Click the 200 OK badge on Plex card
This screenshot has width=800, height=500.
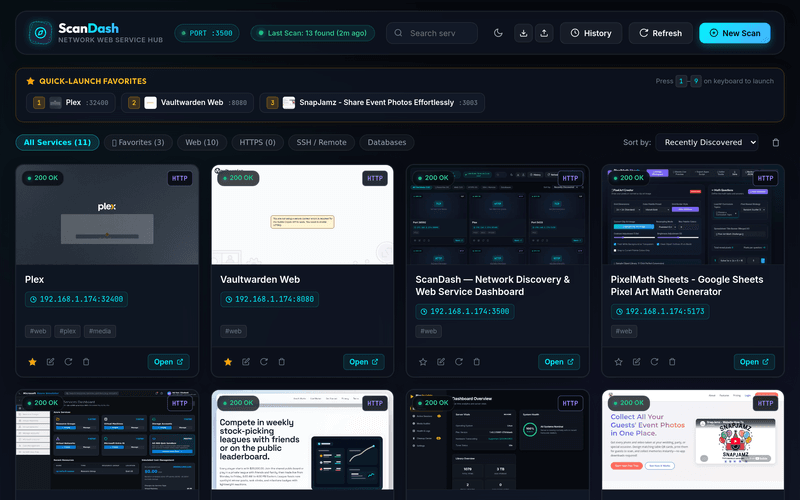tap(43, 178)
